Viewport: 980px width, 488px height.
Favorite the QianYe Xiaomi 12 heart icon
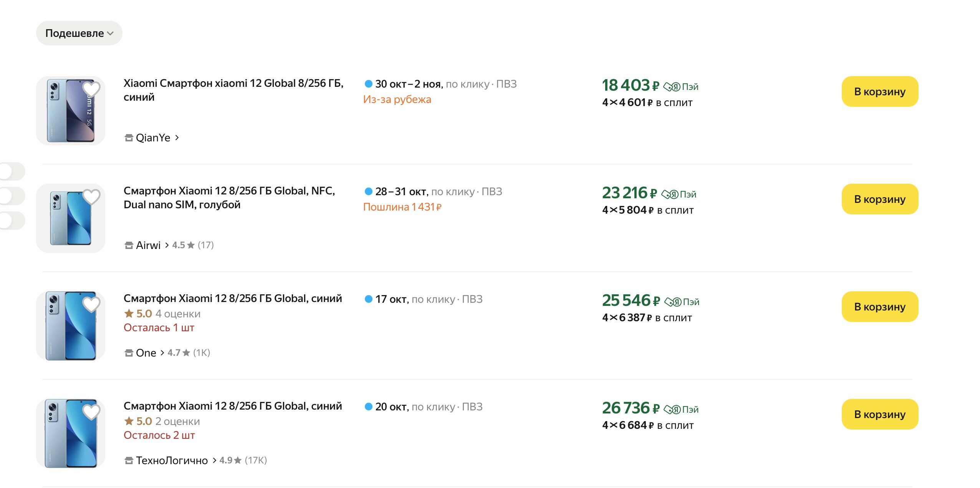(x=91, y=90)
